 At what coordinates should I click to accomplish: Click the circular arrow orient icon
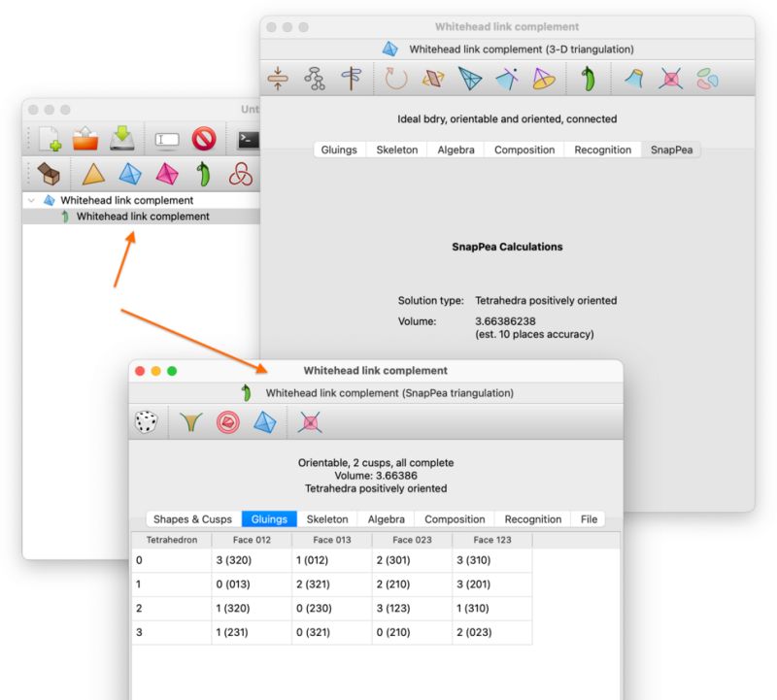coord(396,79)
